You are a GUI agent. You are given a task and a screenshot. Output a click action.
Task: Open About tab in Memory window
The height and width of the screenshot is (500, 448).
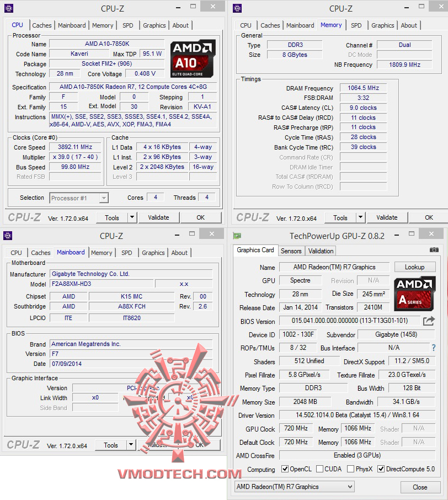[409, 25]
